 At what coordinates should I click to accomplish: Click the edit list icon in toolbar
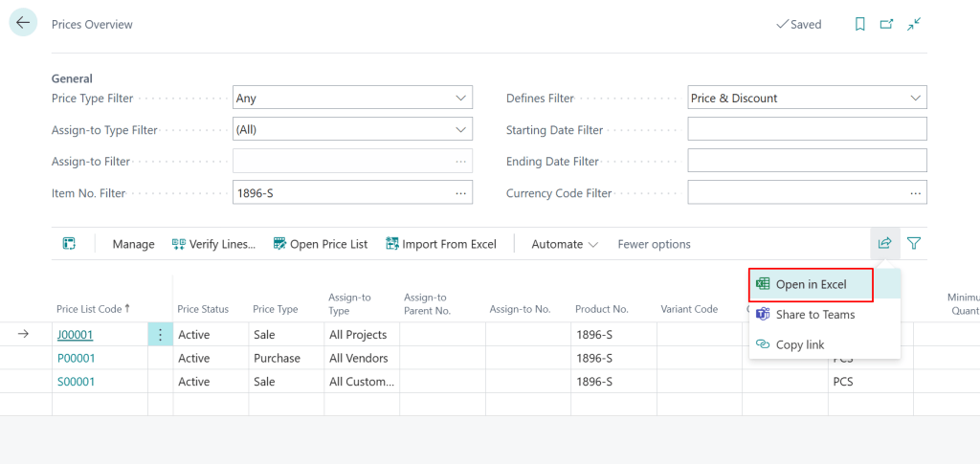69,244
